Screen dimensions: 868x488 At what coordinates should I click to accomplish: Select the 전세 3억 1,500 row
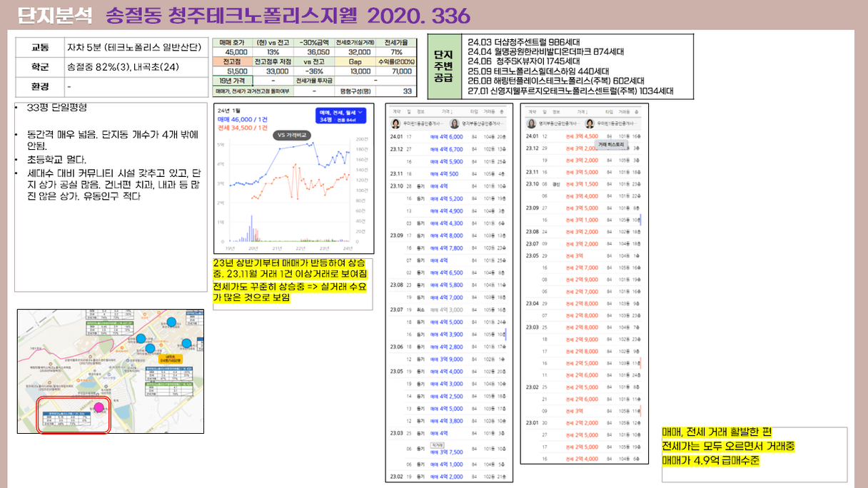[583, 183]
